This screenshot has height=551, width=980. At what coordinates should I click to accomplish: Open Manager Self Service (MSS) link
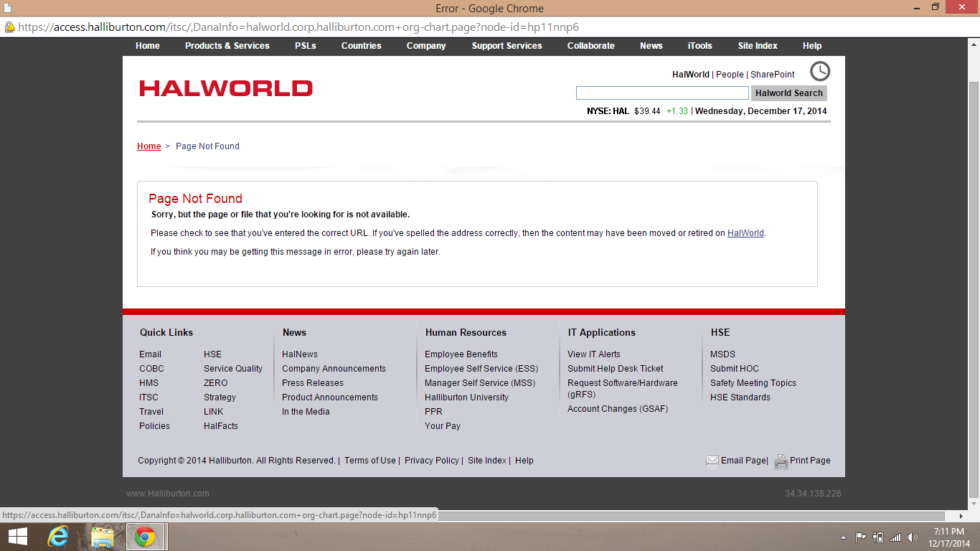coord(480,383)
